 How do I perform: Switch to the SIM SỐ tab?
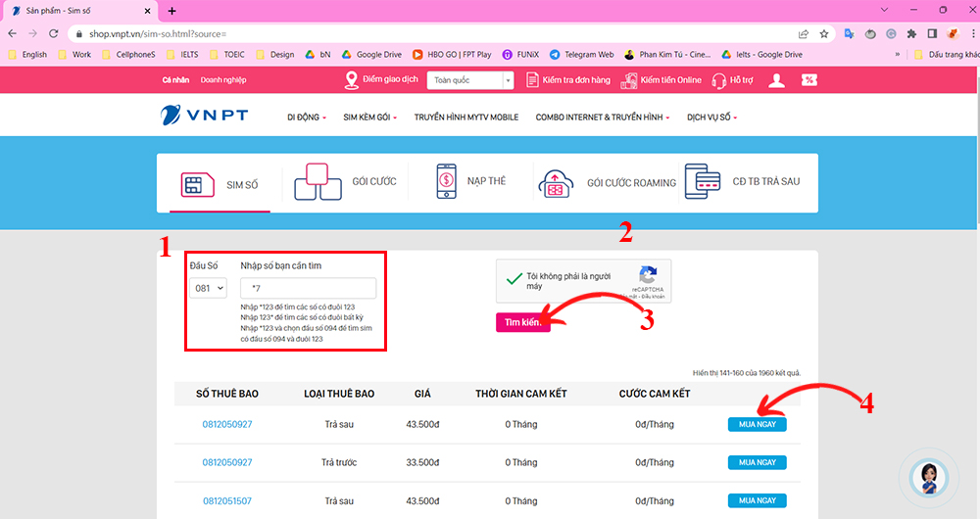coord(220,185)
